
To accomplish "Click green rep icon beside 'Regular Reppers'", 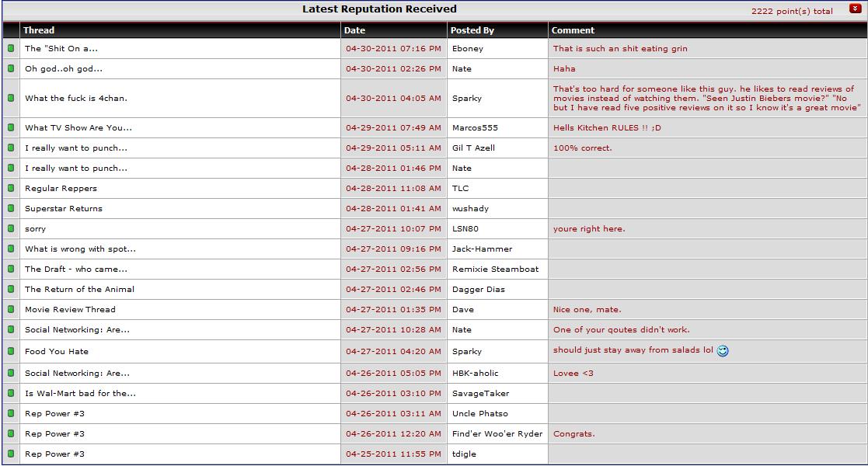I will [x=11, y=188].
